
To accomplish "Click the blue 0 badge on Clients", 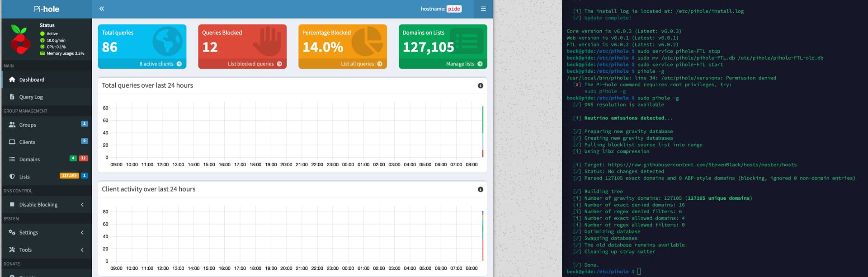I will point(84,141).
